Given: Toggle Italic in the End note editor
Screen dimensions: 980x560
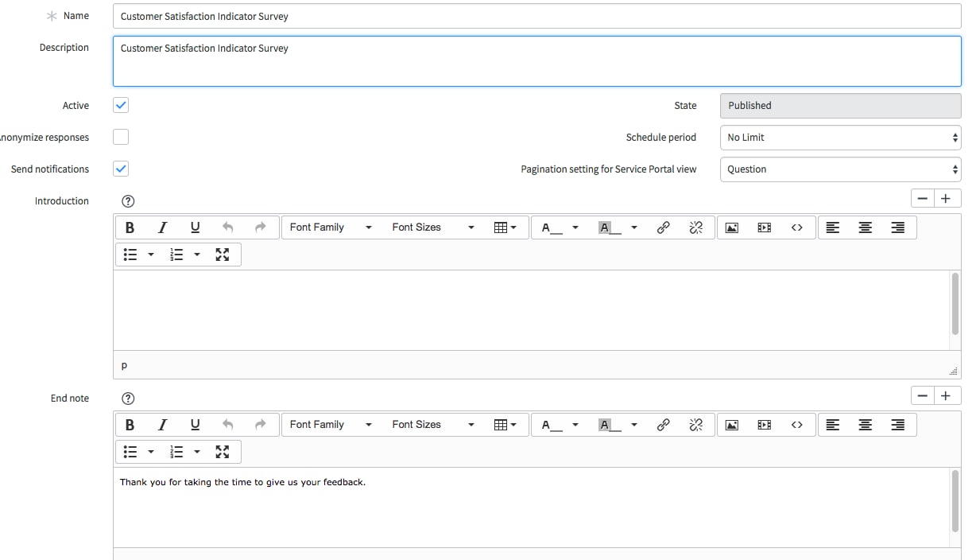Looking at the screenshot, I should 162,425.
